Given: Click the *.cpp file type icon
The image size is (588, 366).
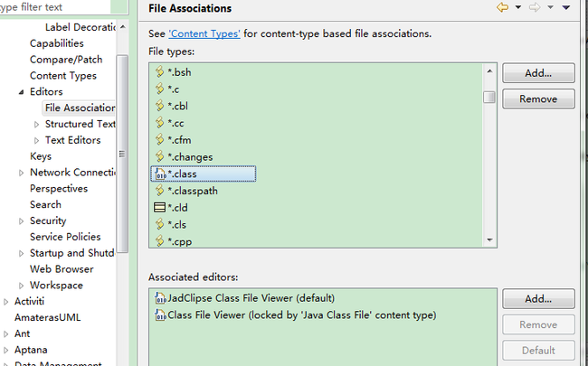Looking at the screenshot, I should coord(160,241).
